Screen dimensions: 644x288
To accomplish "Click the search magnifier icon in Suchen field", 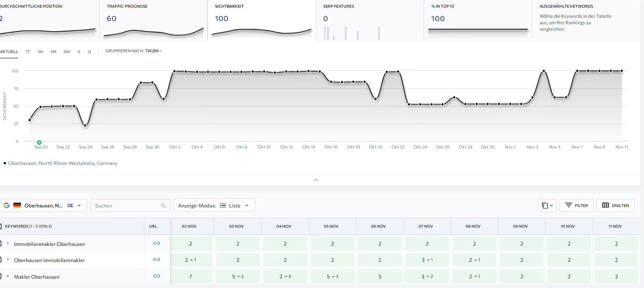I will click(163, 206).
